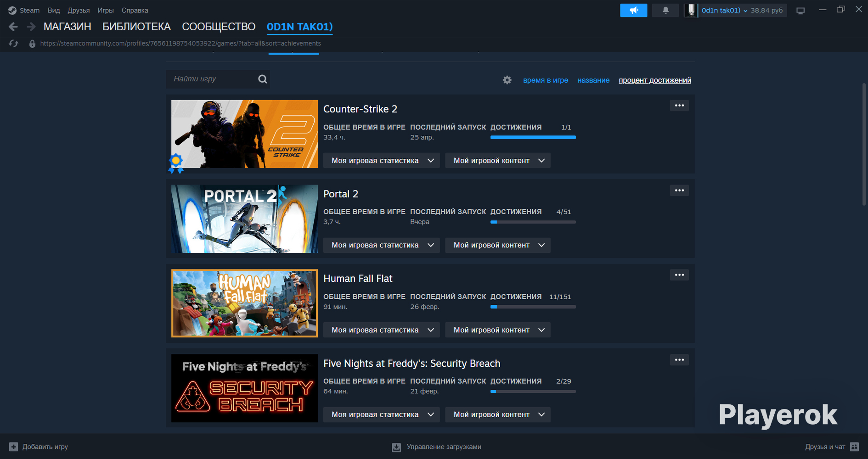Sort games by время в игре
Screen dimensions: 868x459
coord(546,80)
